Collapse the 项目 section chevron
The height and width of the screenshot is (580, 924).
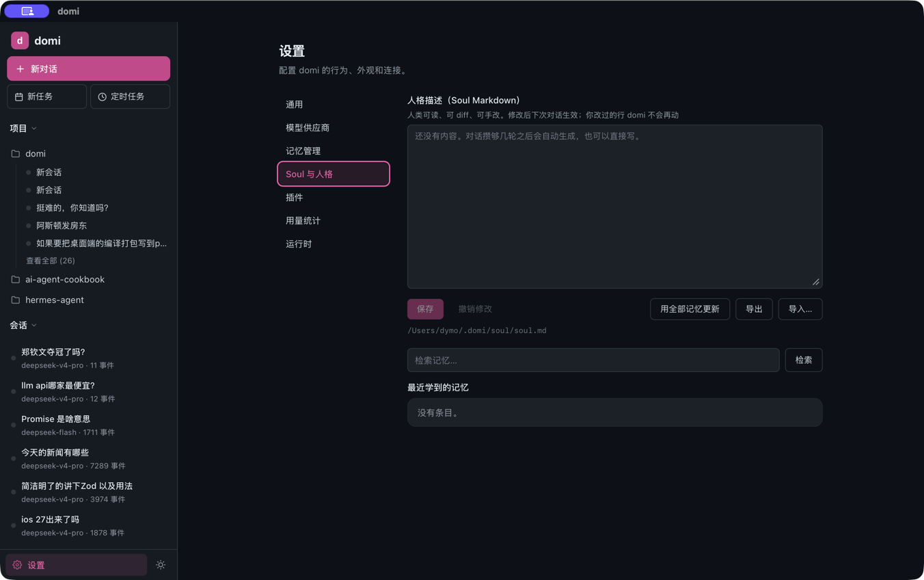pyautogui.click(x=34, y=129)
